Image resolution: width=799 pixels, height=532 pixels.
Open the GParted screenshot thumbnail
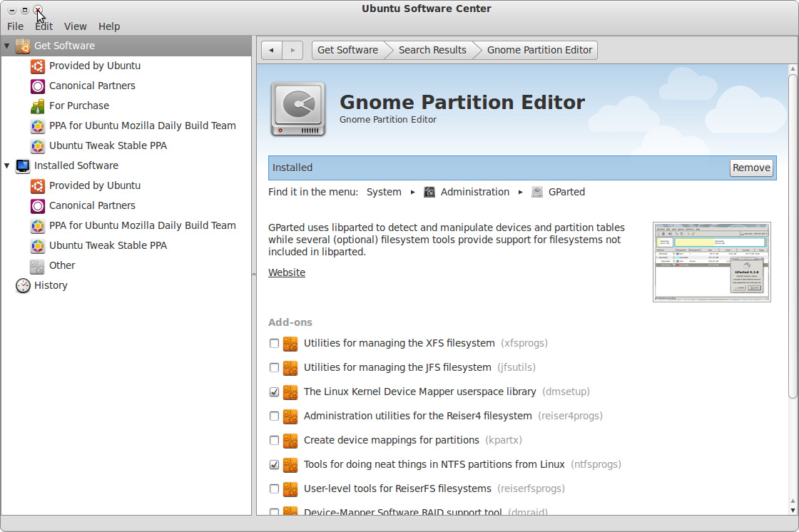pyautogui.click(x=712, y=262)
